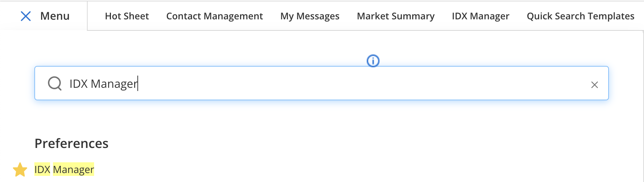Click the Sheet word in Hot Sheet
This screenshot has width=644, height=182.
136,16
